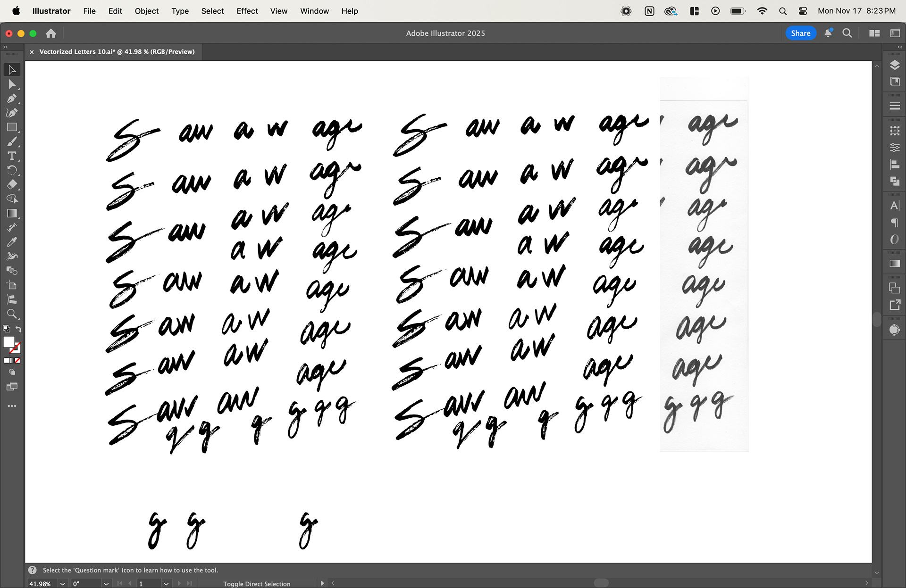The height and width of the screenshot is (588, 906).
Task: Open the Layers panel icon
Action: point(894,66)
